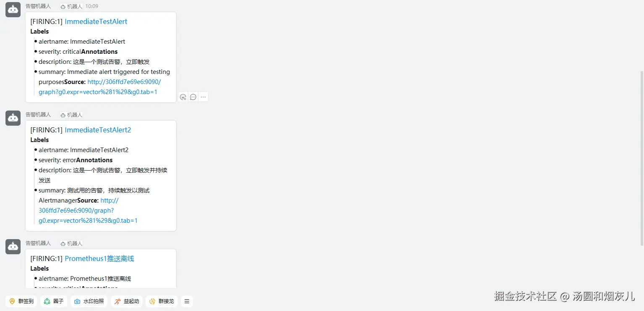
Task: Follow the first alert's Source URL
Action: click(100, 87)
